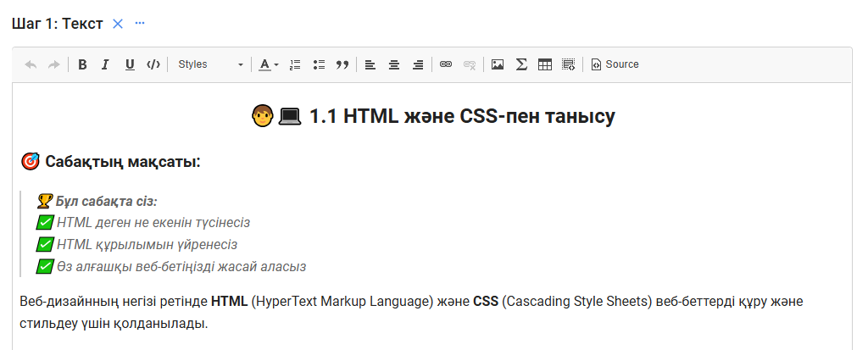868x350 pixels.
Task: Insert an image
Action: click(x=497, y=64)
